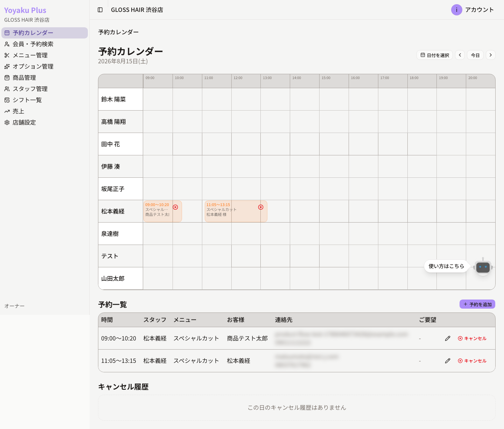Select 予約カレンダー in the sidebar
Image resolution: width=504 pixels, height=429 pixels.
click(44, 33)
